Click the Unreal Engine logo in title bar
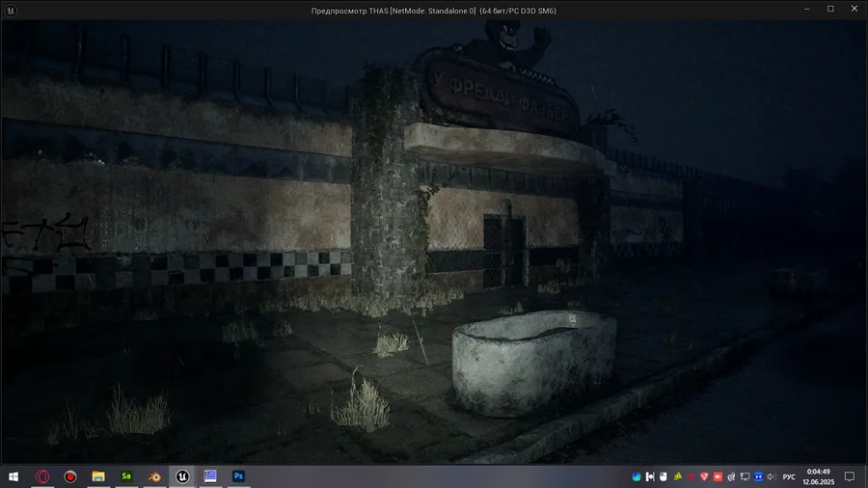The height and width of the screenshot is (488, 868). 11,11
